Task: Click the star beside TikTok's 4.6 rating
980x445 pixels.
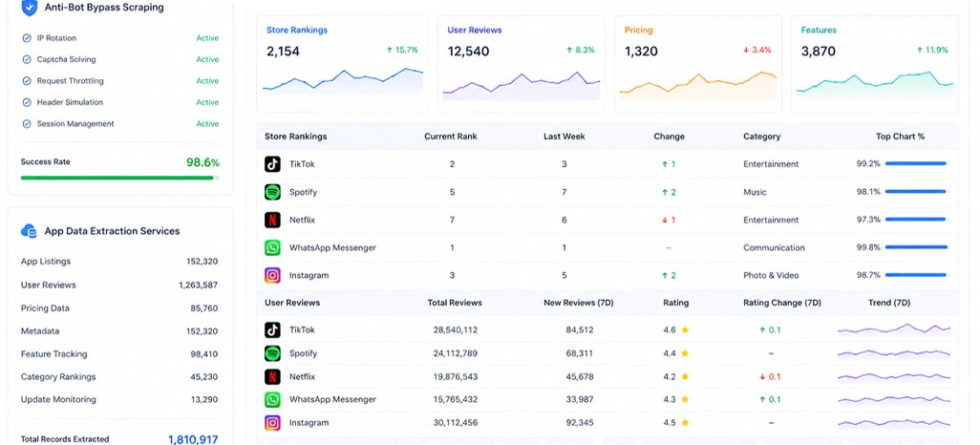Action: [685, 329]
